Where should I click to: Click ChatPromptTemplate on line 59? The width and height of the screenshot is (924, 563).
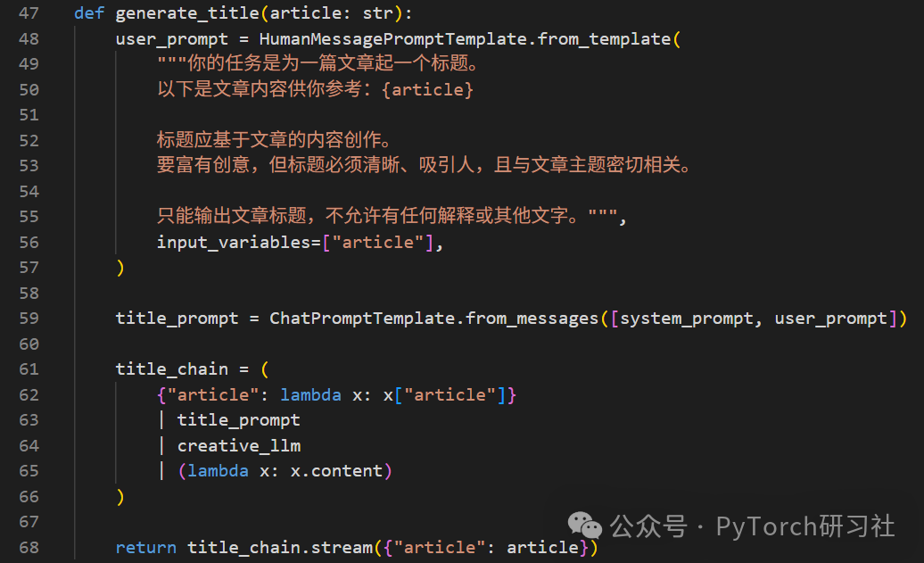(362, 319)
